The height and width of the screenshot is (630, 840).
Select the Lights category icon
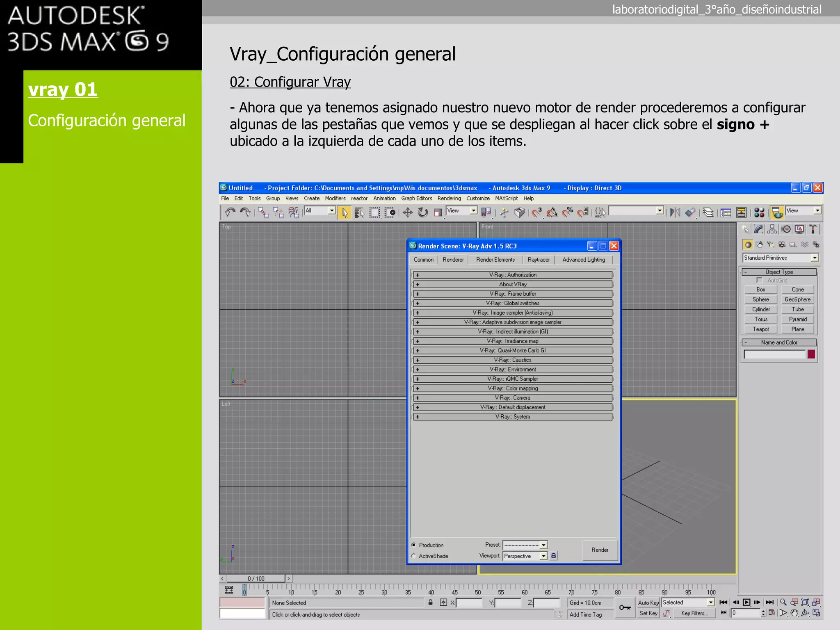[x=770, y=244]
